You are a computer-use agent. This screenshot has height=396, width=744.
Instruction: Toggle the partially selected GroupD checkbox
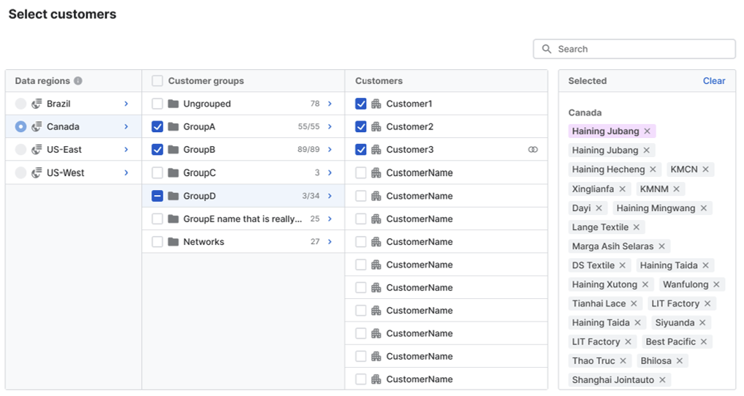pyautogui.click(x=157, y=196)
